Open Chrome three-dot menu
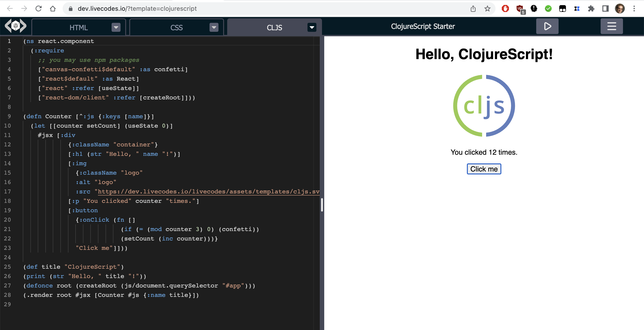Image resolution: width=644 pixels, height=330 pixels. 634,9
